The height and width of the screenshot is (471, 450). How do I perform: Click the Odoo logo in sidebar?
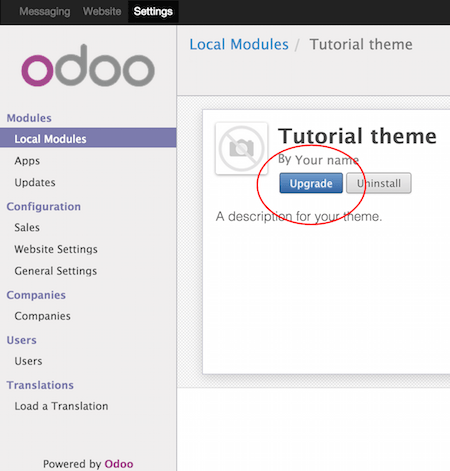88,66
